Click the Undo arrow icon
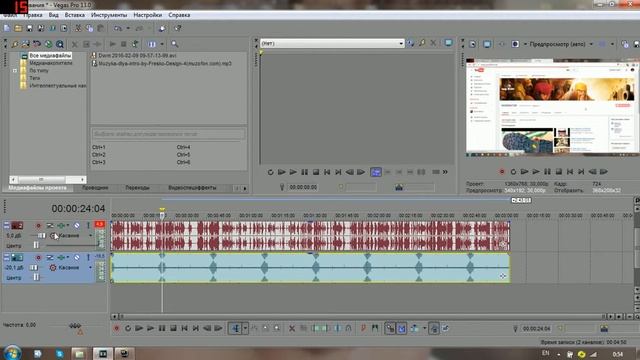 [x=118, y=28]
